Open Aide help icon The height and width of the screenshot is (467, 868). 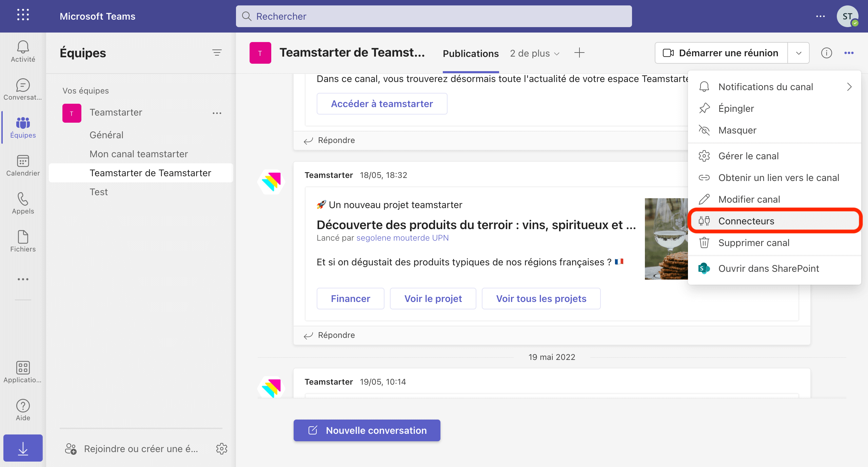23,410
